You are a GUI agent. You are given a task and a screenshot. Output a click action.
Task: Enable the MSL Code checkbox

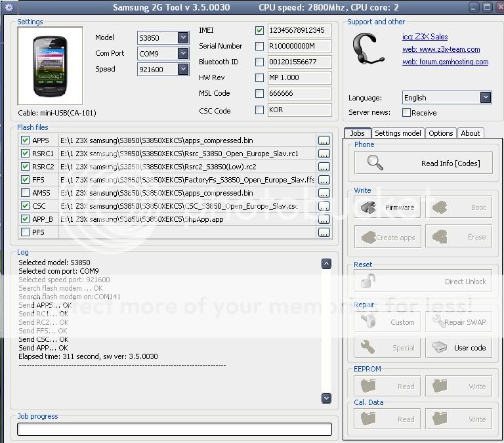[259, 93]
